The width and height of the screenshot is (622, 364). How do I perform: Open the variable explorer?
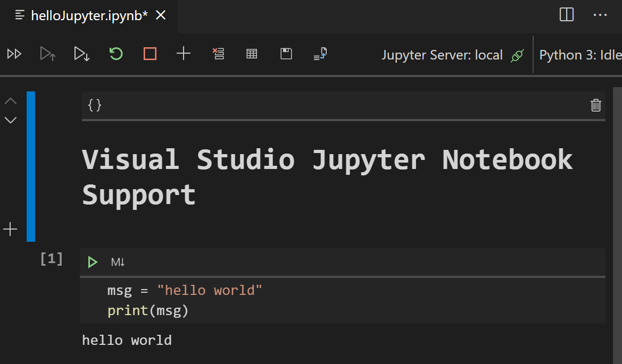tap(251, 53)
